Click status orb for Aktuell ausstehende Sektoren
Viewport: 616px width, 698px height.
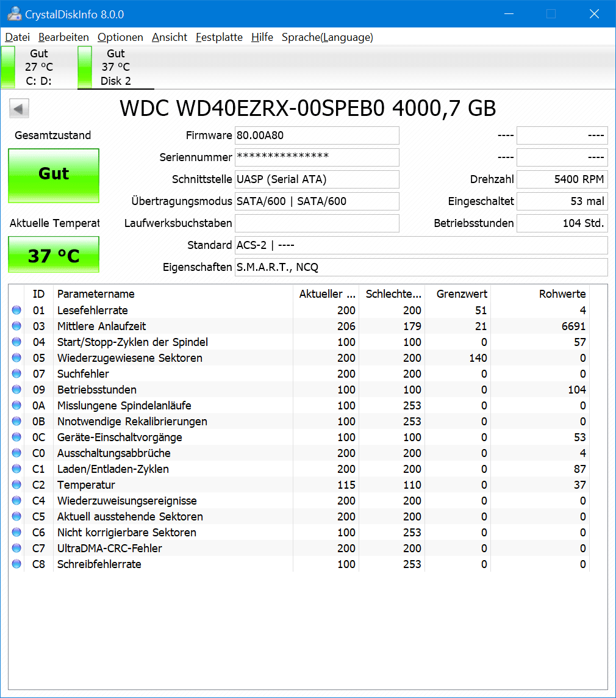pos(16,516)
